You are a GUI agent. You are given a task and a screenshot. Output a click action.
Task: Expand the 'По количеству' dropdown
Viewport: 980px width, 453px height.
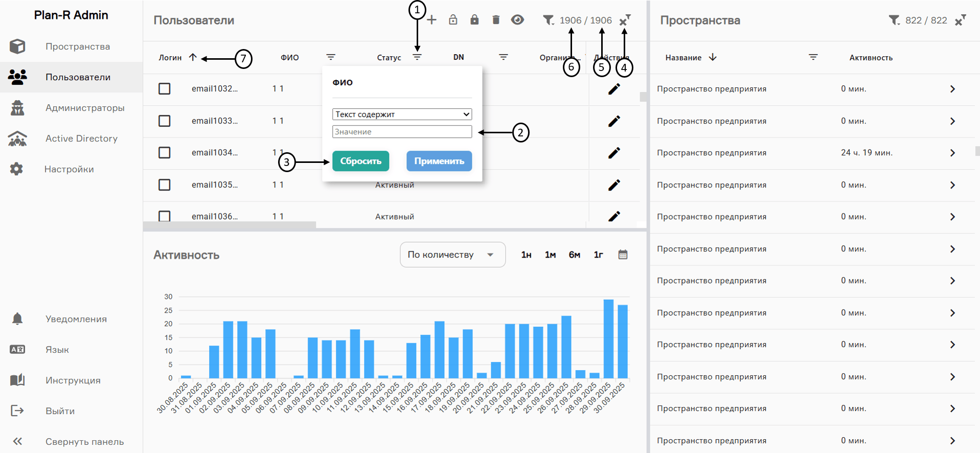452,254
